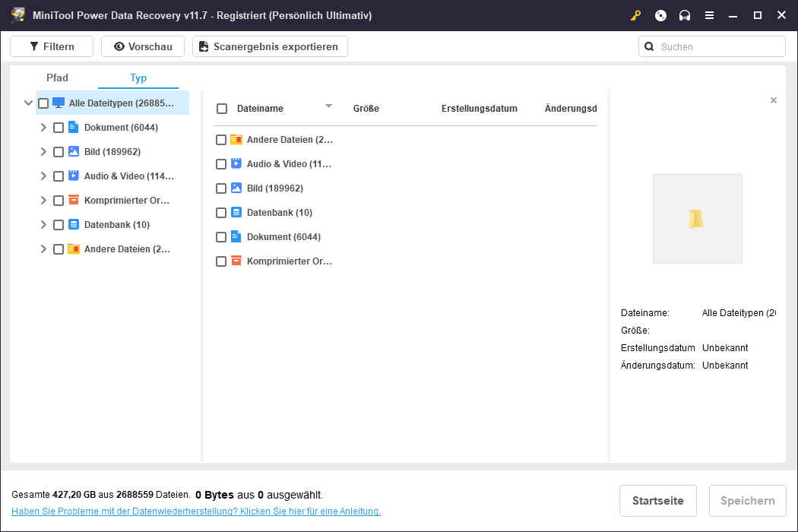Screen dimensions: 798x532
Task: Click the folder preview thumbnail
Action: (697, 219)
